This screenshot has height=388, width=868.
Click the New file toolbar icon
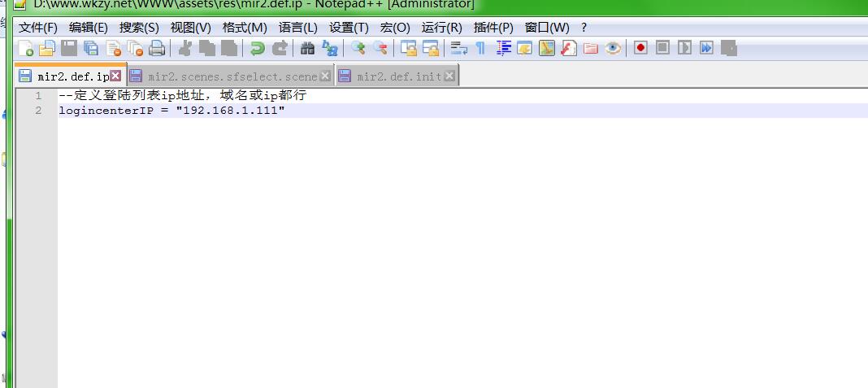(x=26, y=48)
